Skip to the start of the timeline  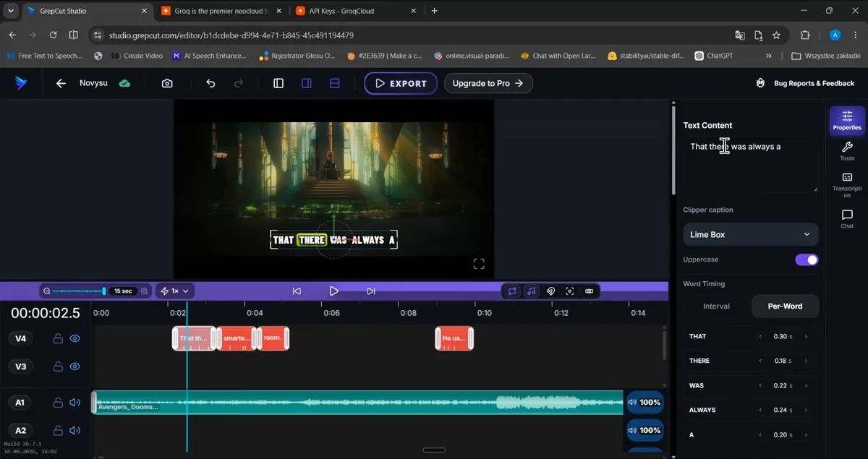[x=297, y=291]
